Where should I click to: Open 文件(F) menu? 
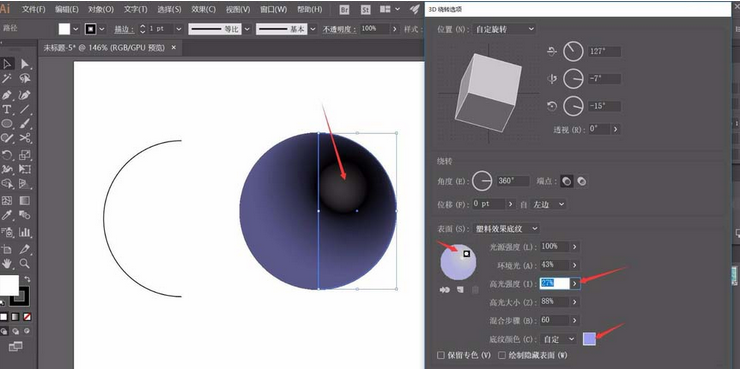(x=34, y=9)
